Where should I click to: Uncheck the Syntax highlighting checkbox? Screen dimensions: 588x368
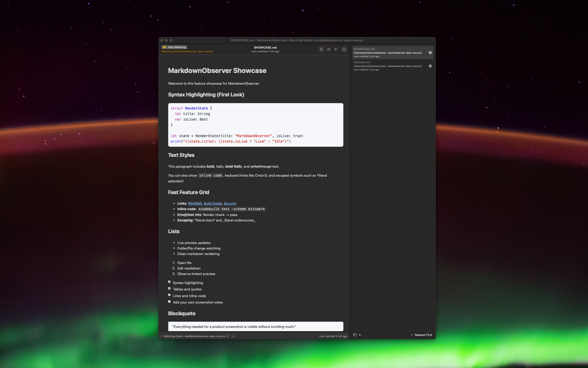click(x=169, y=282)
